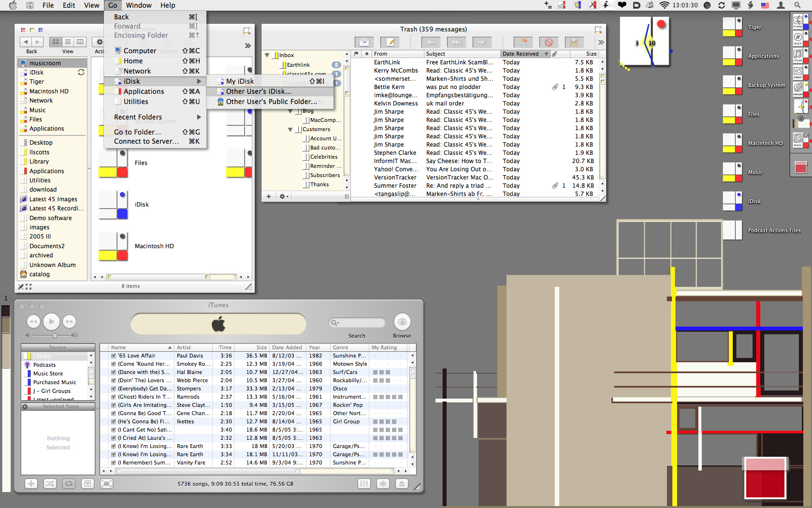
Task: Select Macintosh HD in Finder sidebar
Action: pyautogui.click(x=52, y=91)
